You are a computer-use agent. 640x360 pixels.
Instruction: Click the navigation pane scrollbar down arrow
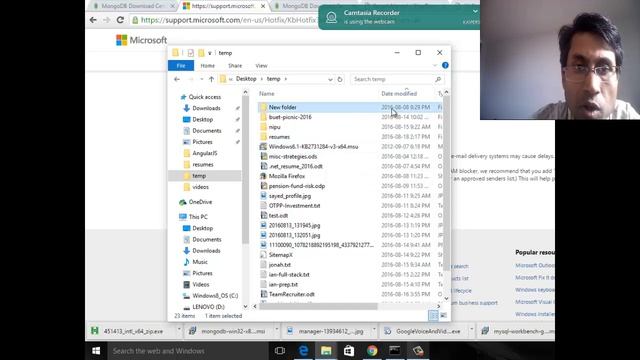tap(245, 307)
